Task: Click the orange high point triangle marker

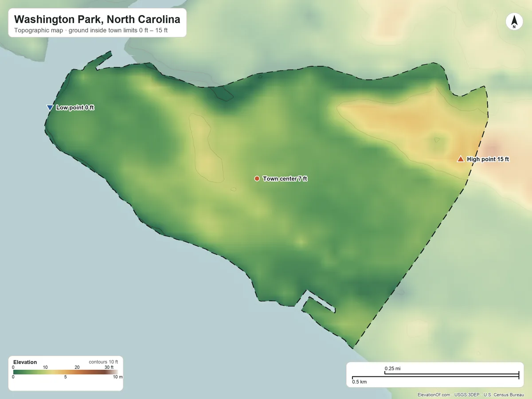Action: pos(461,159)
